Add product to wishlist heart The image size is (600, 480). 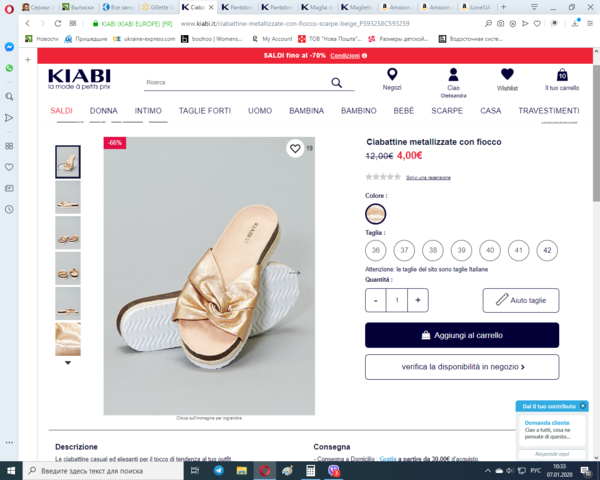(295, 148)
